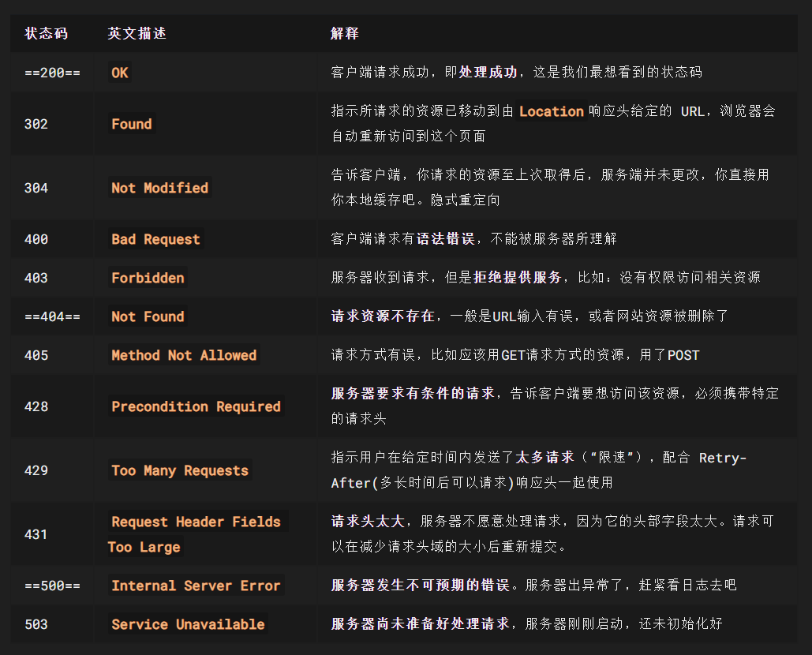This screenshot has width=812, height=655.
Task: Click the highlighted Location keyword
Action: [x=551, y=111]
